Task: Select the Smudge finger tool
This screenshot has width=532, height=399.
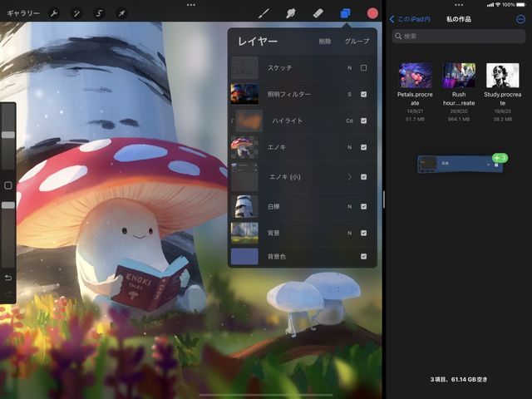Action: pos(291,13)
